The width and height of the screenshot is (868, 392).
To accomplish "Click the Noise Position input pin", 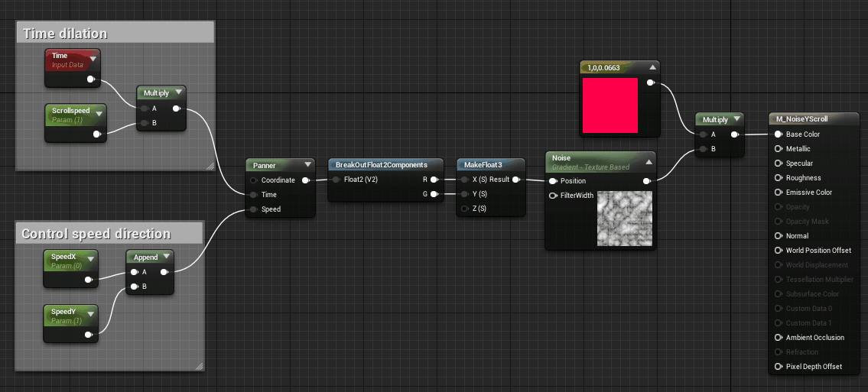I will (x=553, y=181).
